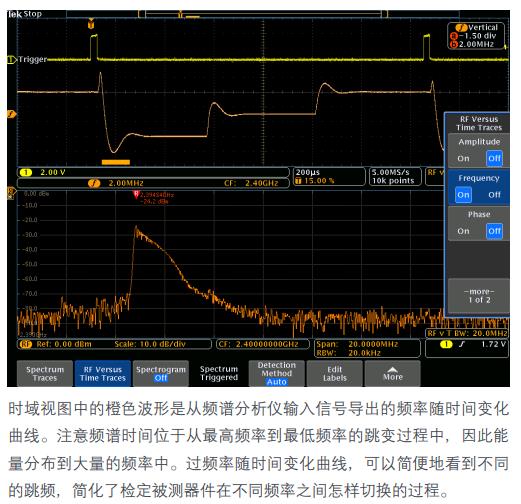The width and height of the screenshot is (521, 504).
Task: Click the CF 2.40000000GHz readout field
Action: tap(263, 344)
